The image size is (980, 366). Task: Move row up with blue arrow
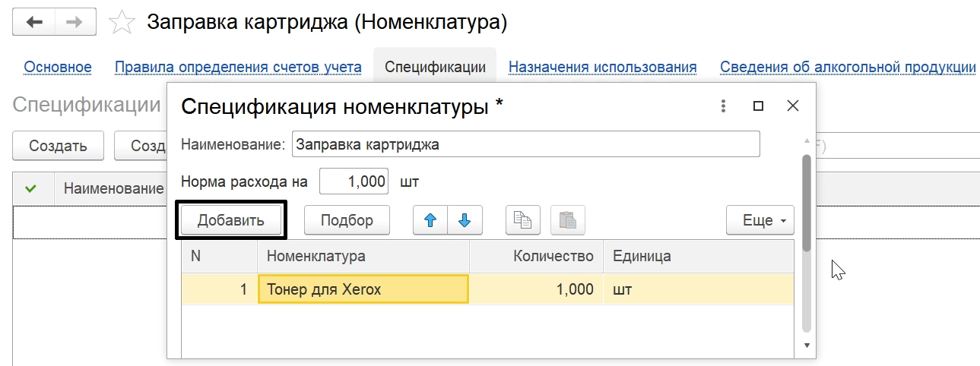[430, 220]
